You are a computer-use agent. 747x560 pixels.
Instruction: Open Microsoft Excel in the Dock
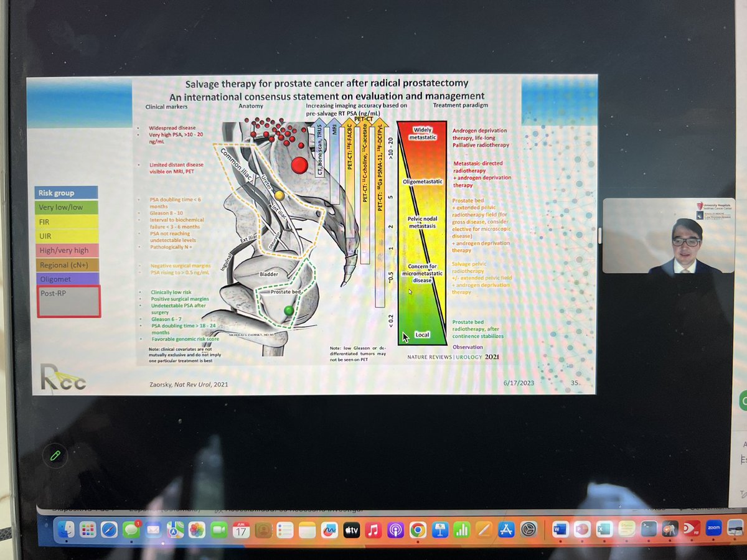click(604, 528)
